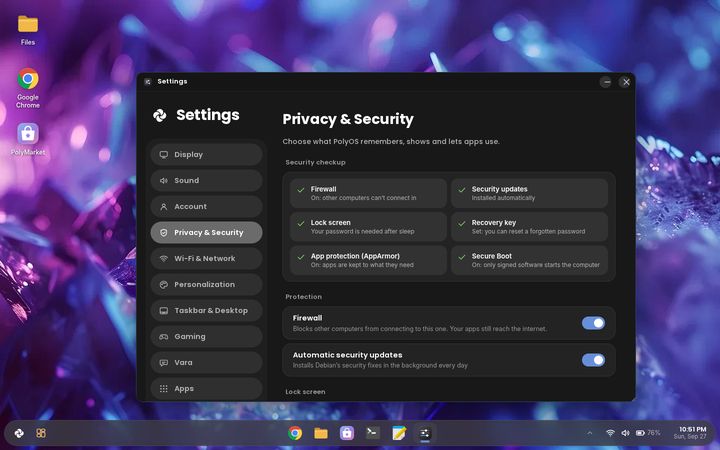
Task: Click the Security updates checkup card
Action: (x=529, y=193)
